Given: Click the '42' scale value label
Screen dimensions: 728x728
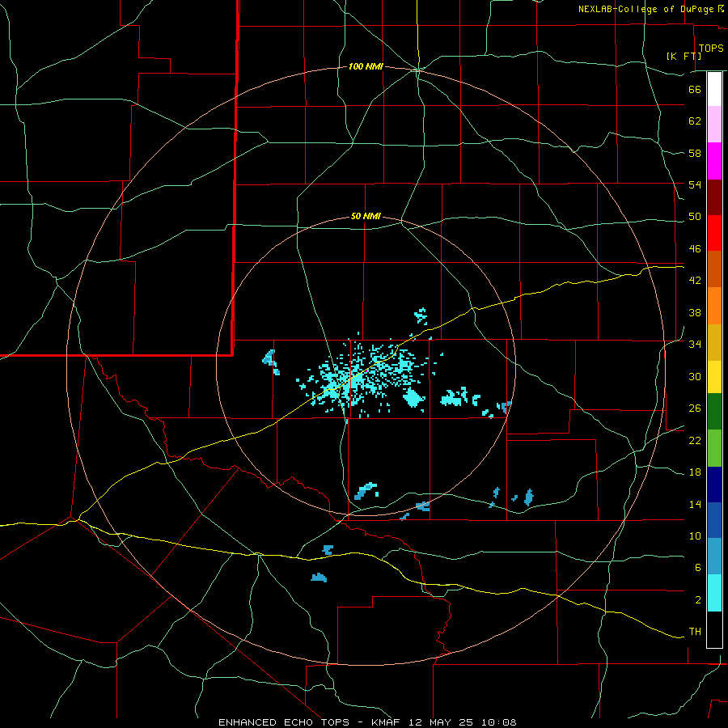Looking at the screenshot, I should click(695, 281).
